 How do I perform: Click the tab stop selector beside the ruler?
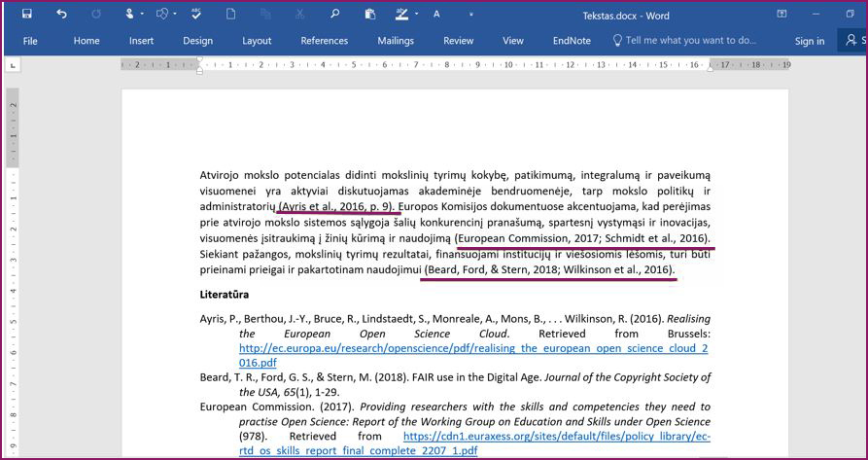[14, 65]
